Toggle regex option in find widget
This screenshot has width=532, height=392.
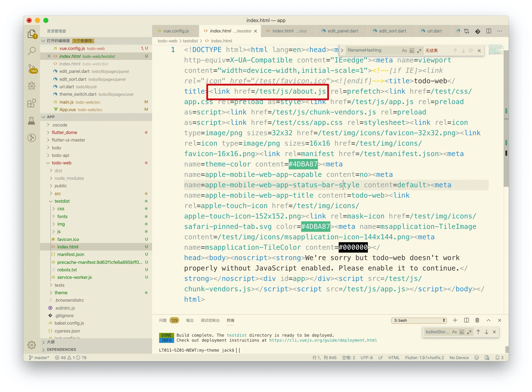[420, 51]
